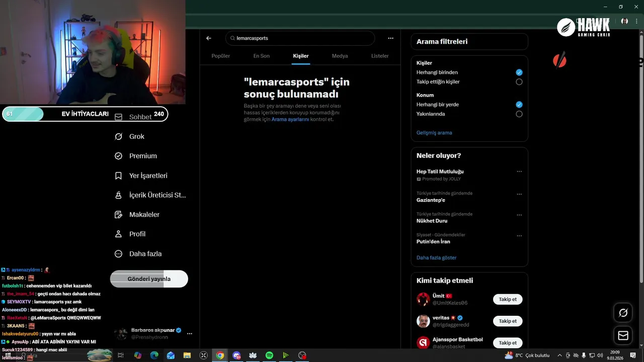Image resolution: width=644 pixels, height=362 pixels.
Task: Expand Daha fazla menu
Action: tap(138, 254)
